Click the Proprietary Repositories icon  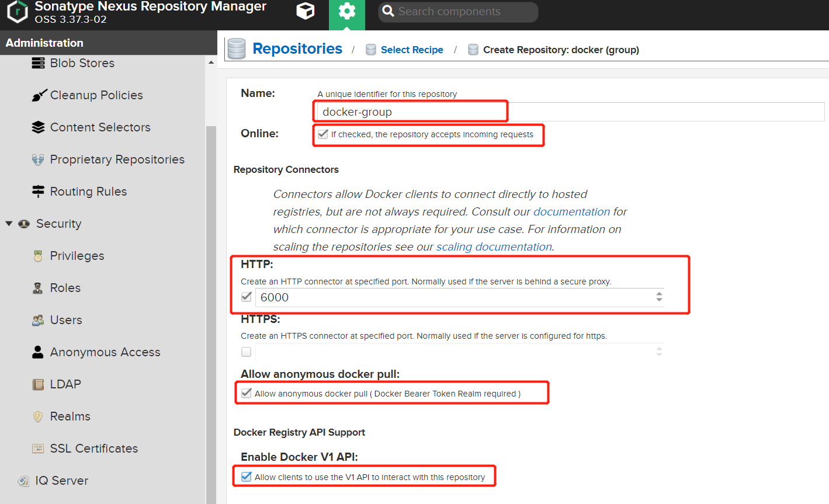(x=38, y=159)
